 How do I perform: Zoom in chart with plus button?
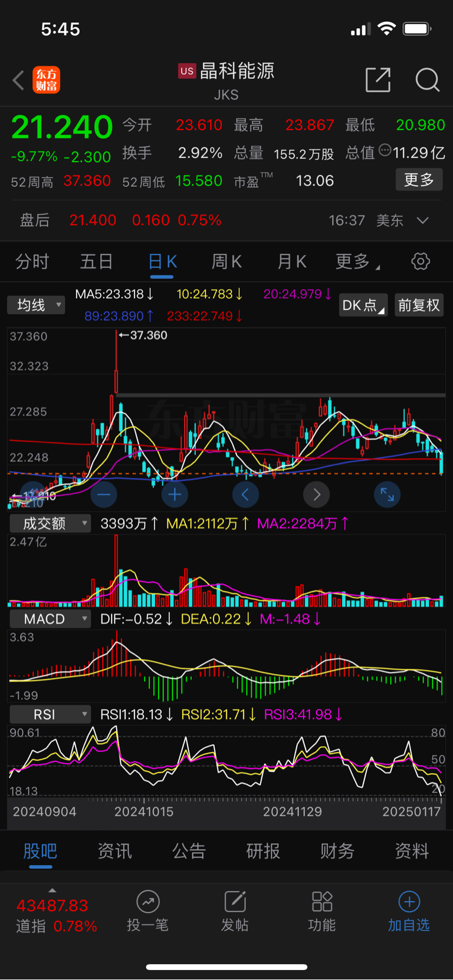(x=175, y=494)
